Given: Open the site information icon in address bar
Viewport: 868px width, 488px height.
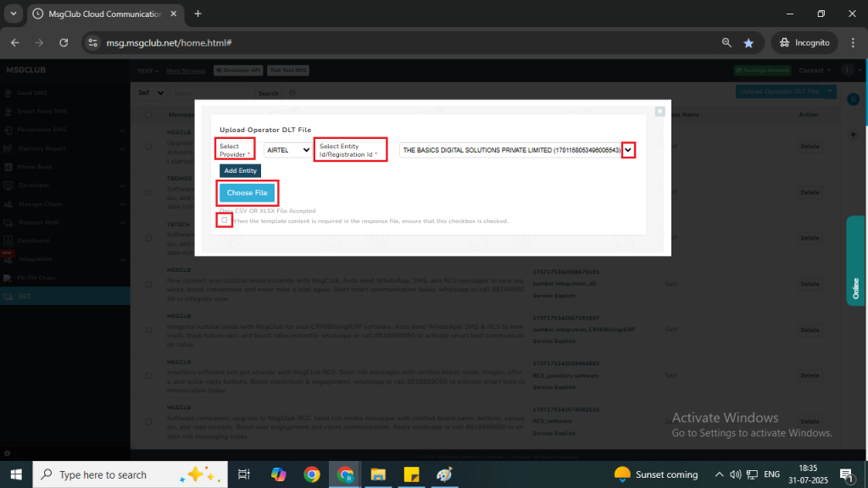Looking at the screenshot, I should tap(93, 42).
